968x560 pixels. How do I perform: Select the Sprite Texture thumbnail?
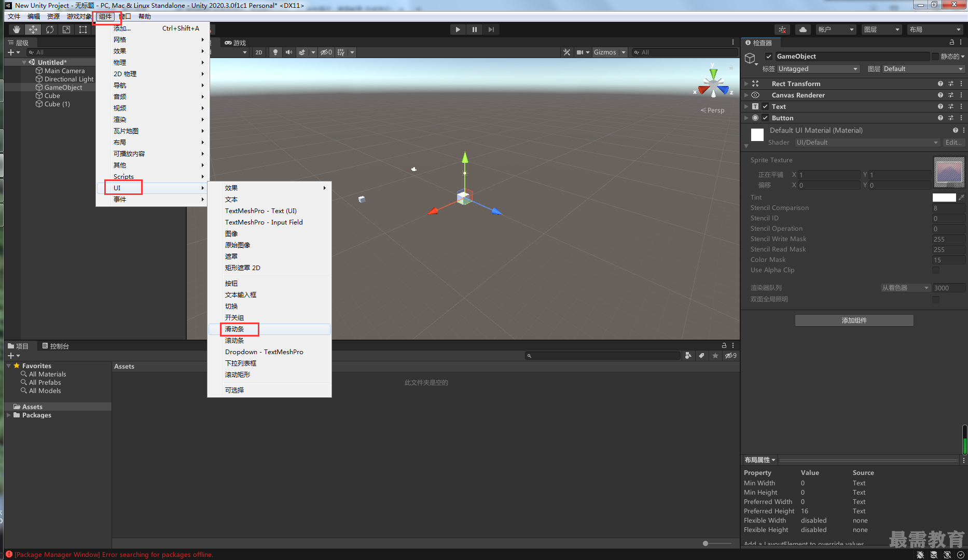click(x=949, y=172)
